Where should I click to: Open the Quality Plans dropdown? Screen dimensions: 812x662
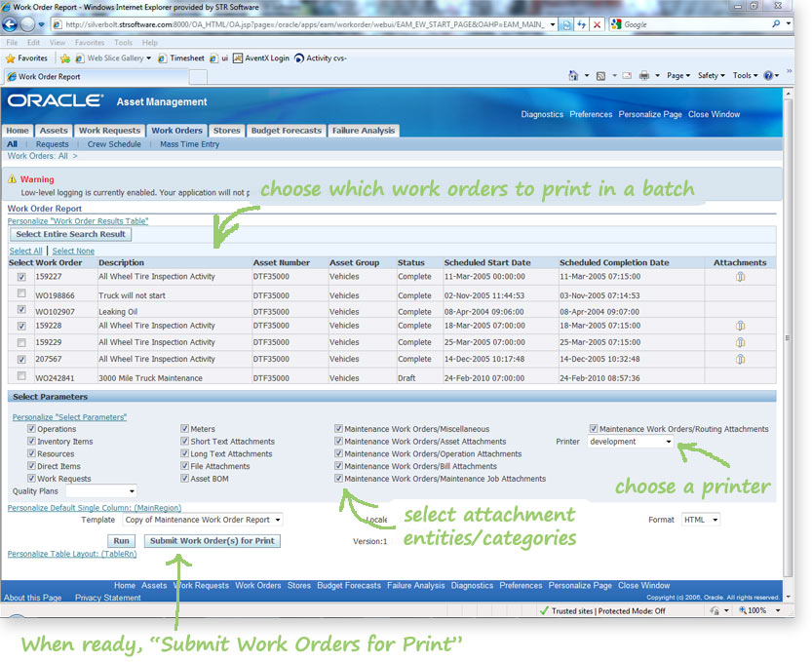[x=101, y=491]
